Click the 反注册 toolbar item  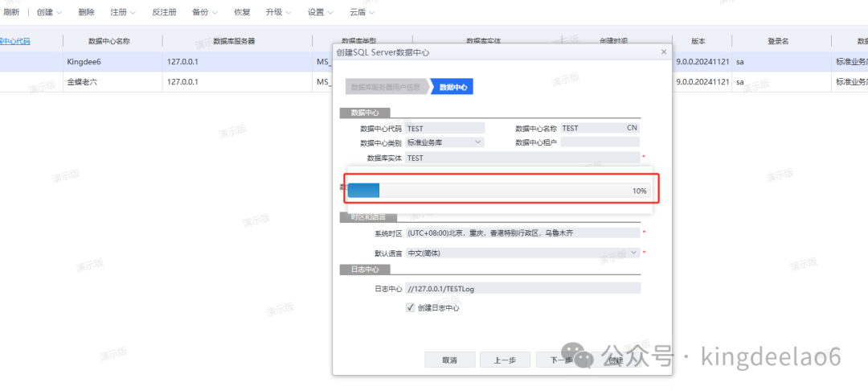point(164,13)
